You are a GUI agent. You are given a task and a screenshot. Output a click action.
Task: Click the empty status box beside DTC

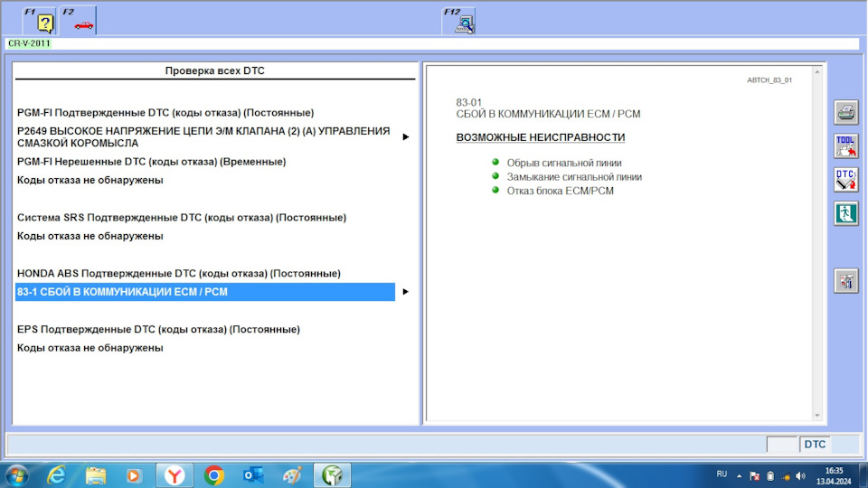click(x=782, y=444)
